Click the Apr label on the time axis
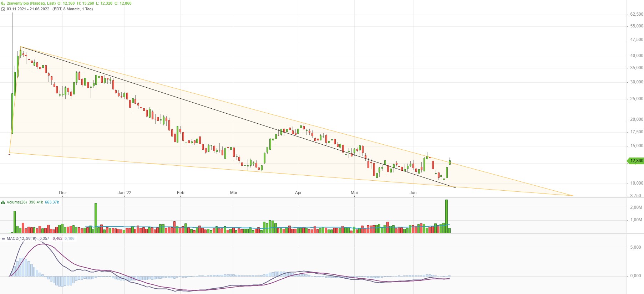The image size is (644, 294). point(298,193)
